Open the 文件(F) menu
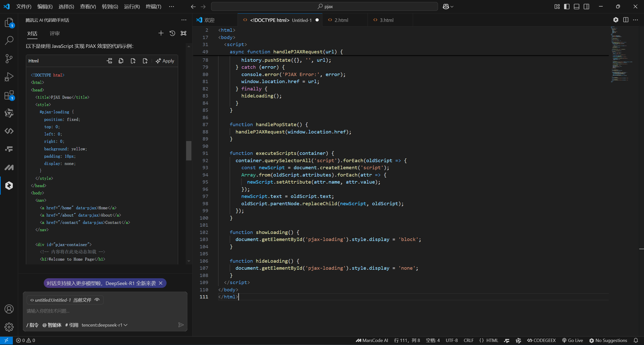This screenshot has width=644, height=345. point(24,7)
